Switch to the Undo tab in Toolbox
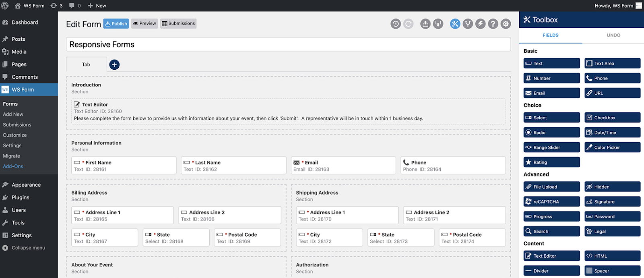The width and height of the screenshot is (644, 278). pyautogui.click(x=613, y=35)
